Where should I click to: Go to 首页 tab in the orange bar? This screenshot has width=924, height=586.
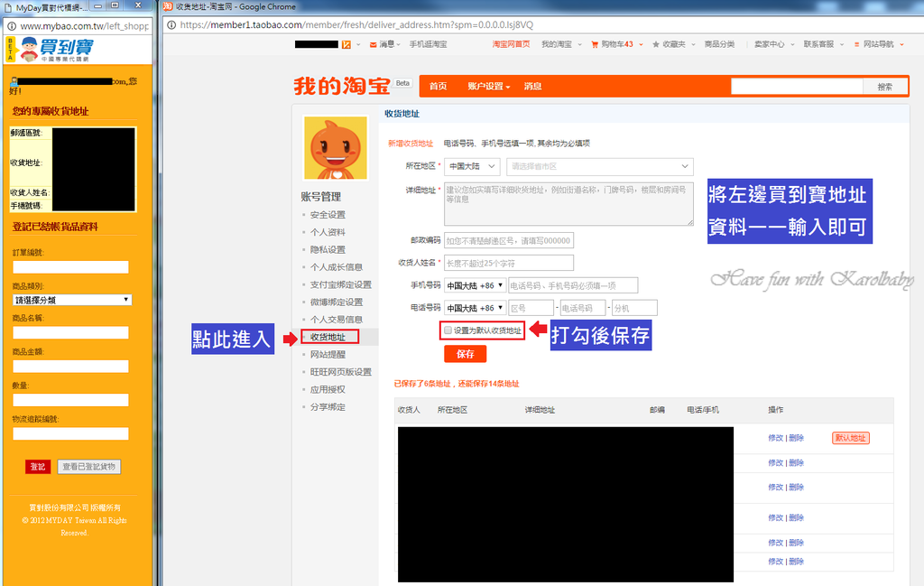(x=438, y=86)
